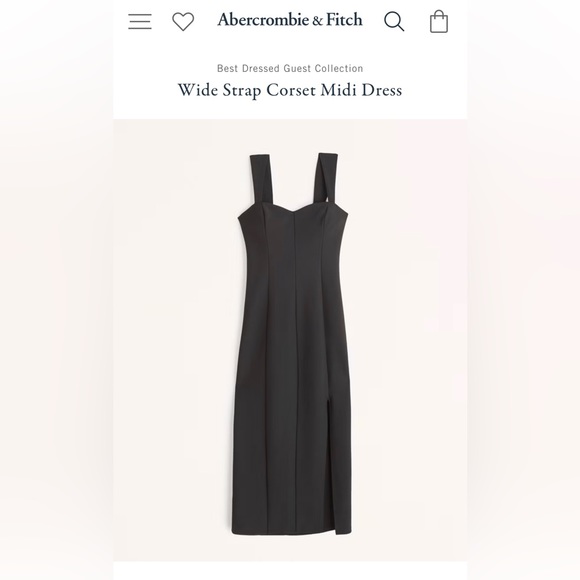Open search via magnifying glass icon
This screenshot has height=580, width=580.
point(394,21)
